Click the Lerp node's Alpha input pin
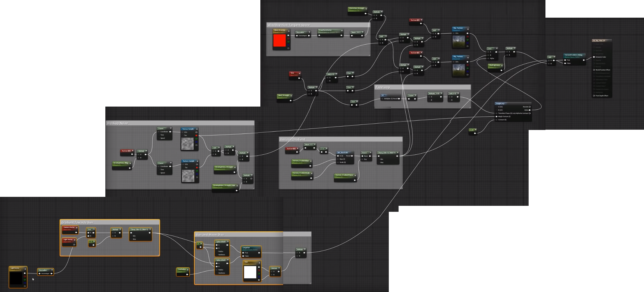Screen dimensions: 644x292 (x=488, y=58)
